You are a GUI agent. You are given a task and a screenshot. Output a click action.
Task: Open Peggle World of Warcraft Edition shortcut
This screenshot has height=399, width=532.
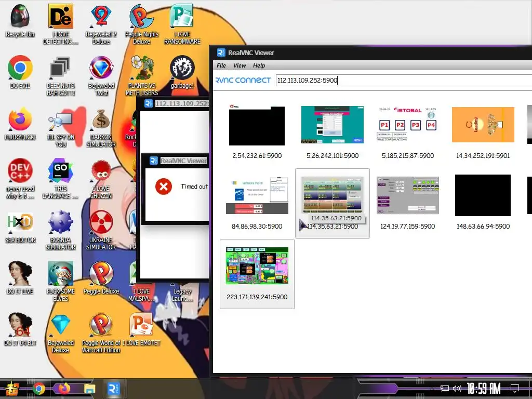[101, 325]
